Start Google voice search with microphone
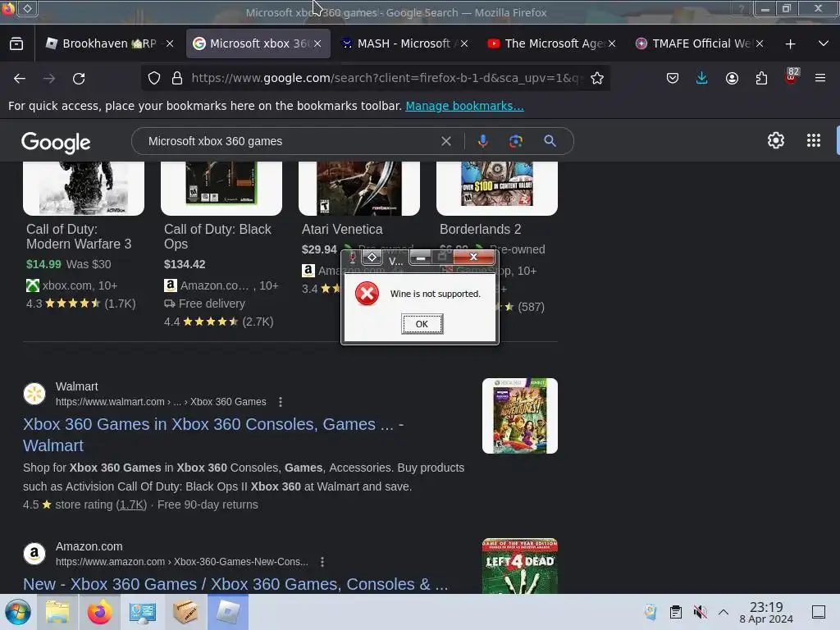This screenshot has width=840, height=630. [482, 141]
